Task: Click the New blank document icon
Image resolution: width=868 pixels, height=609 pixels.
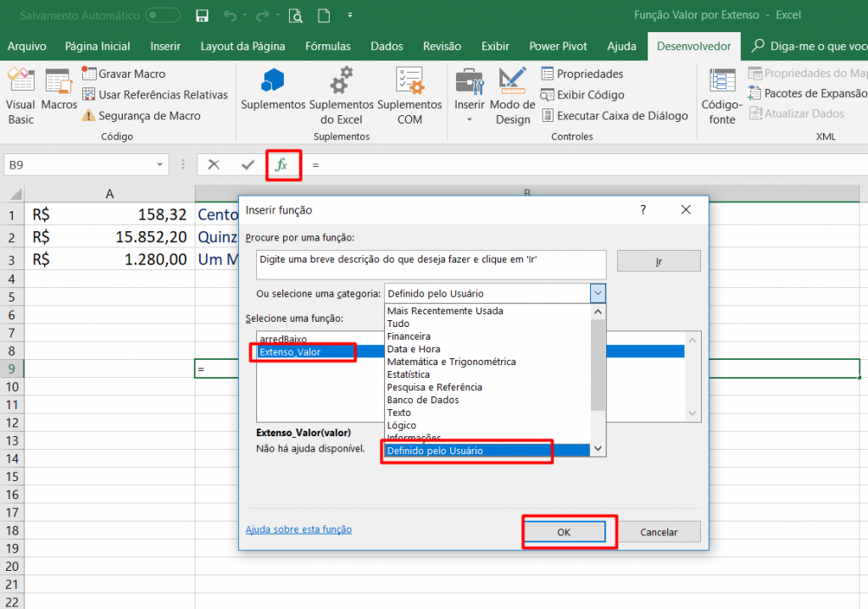Action: click(324, 15)
